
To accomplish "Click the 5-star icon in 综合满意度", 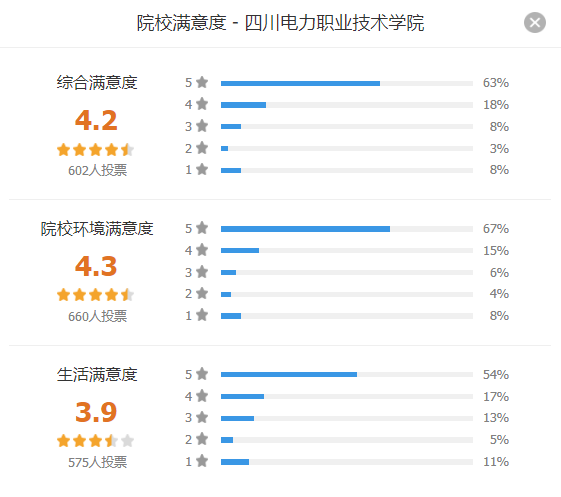I will click(202, 82).
